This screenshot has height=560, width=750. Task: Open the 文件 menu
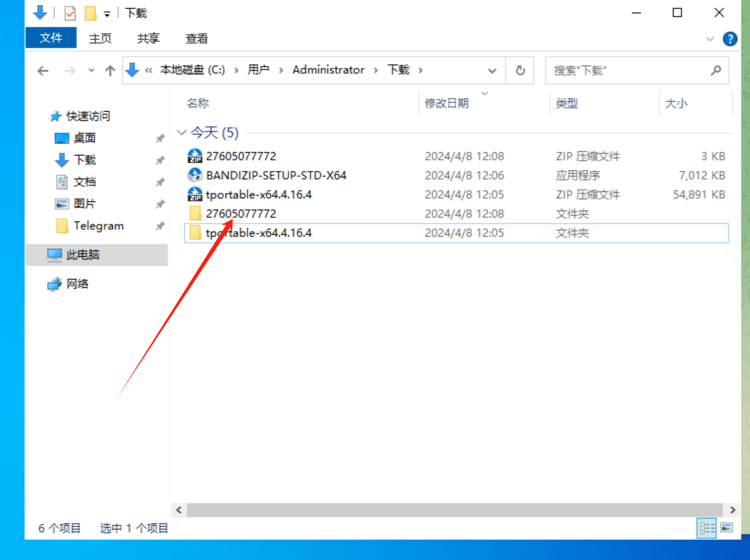point(51,38)
